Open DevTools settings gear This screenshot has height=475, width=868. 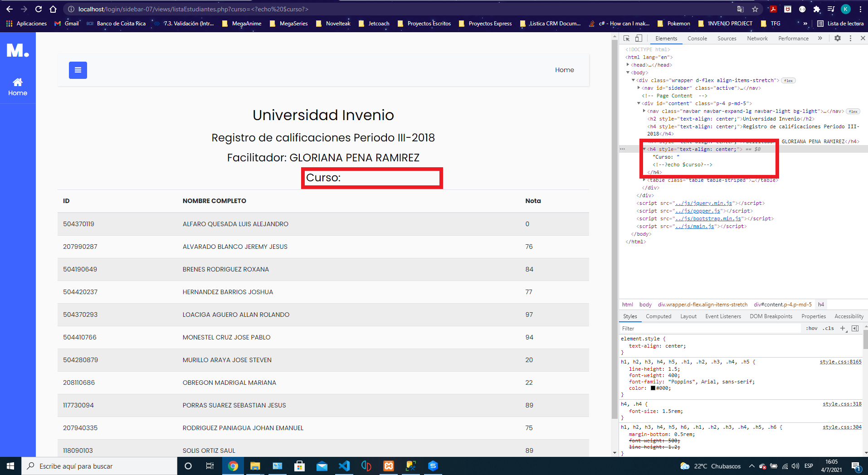[x=838, y=39]
